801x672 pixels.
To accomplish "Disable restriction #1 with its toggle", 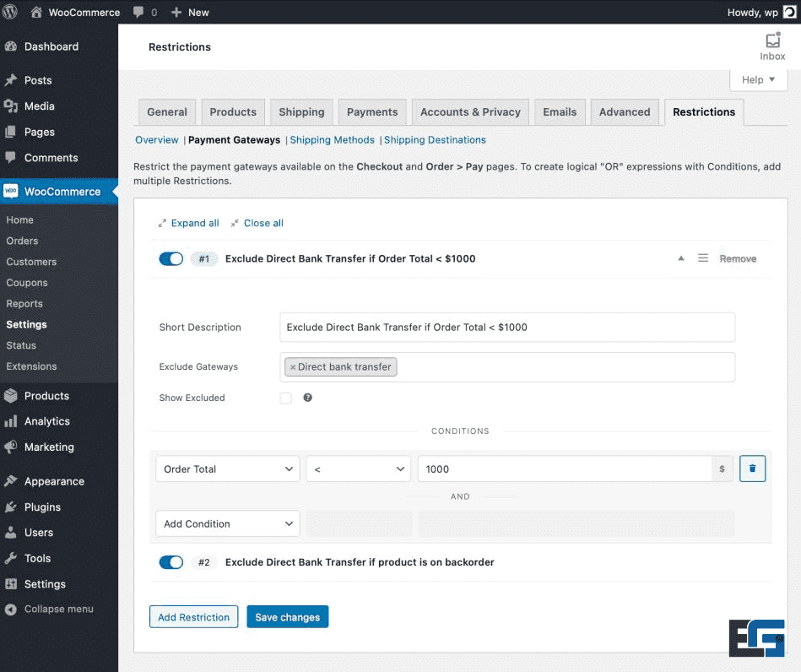I will click(170, 258).
